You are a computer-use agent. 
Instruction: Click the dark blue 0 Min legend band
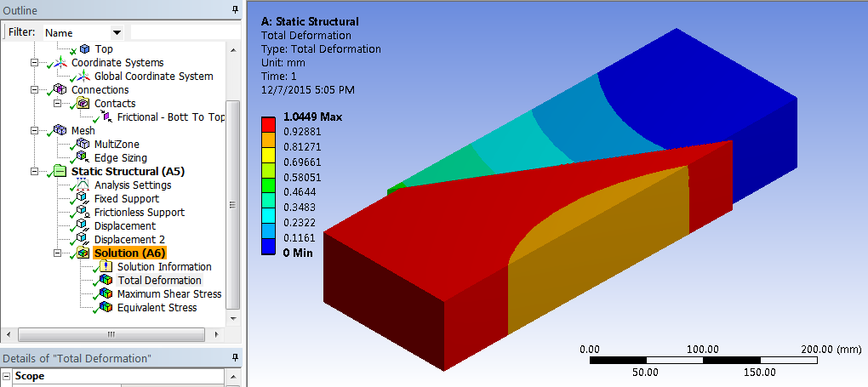tap(268, 247)
